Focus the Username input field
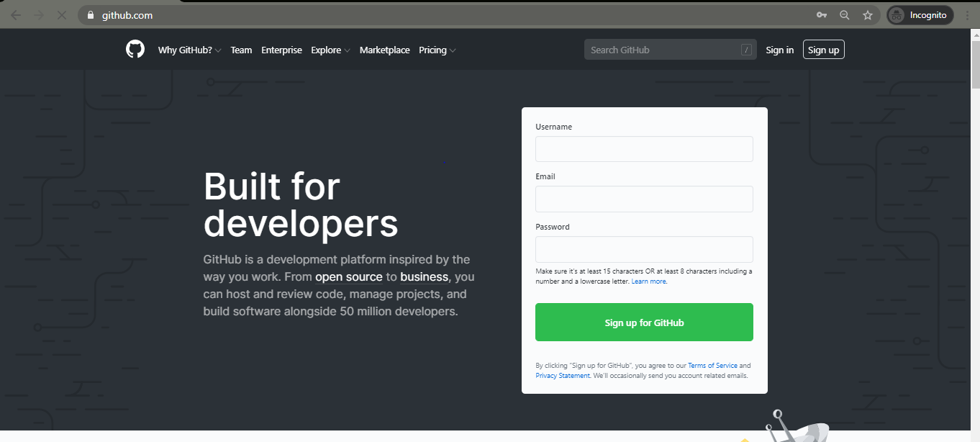Screen dimensions: 980x442 (x=644, y=149)
